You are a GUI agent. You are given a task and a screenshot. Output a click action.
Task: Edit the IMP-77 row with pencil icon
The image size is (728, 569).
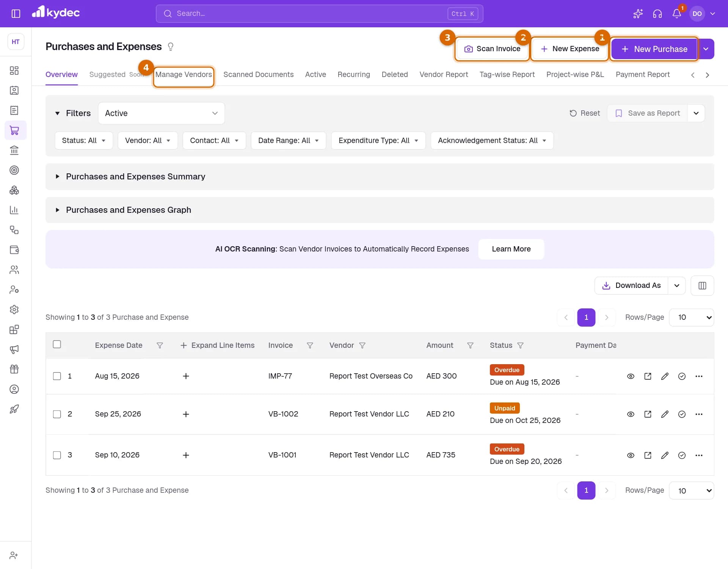[665, 376]
